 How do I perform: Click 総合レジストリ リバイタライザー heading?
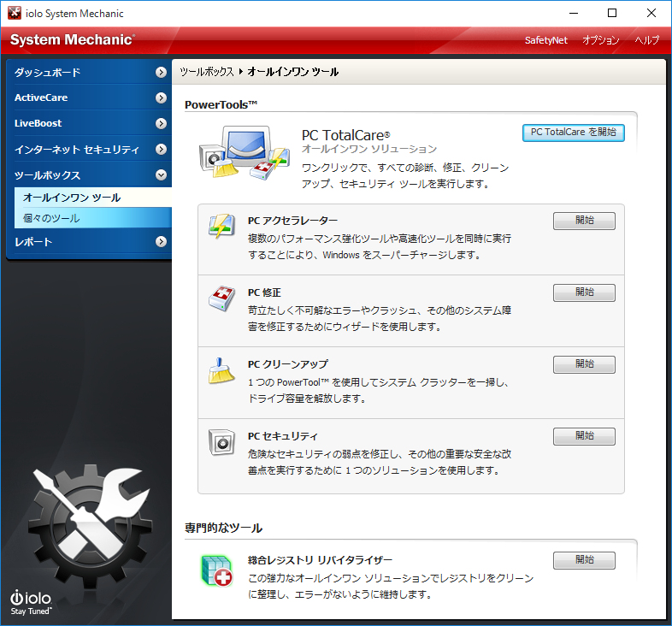320,560
